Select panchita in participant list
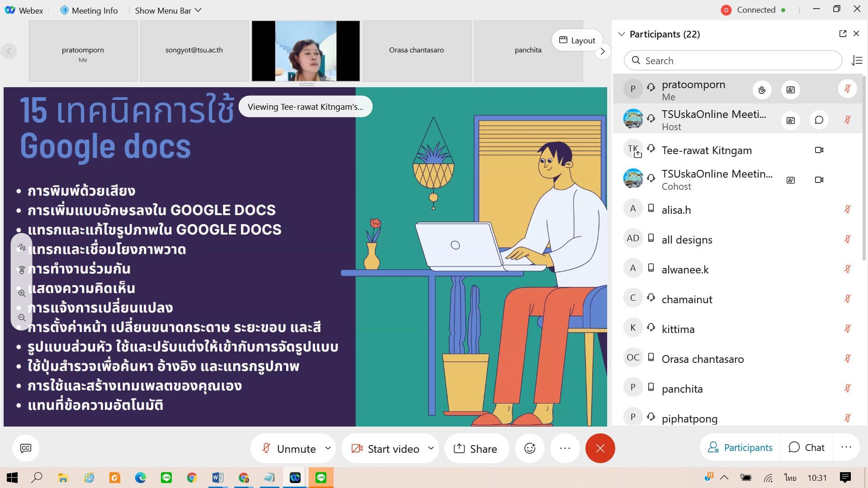 coord(737,389)
